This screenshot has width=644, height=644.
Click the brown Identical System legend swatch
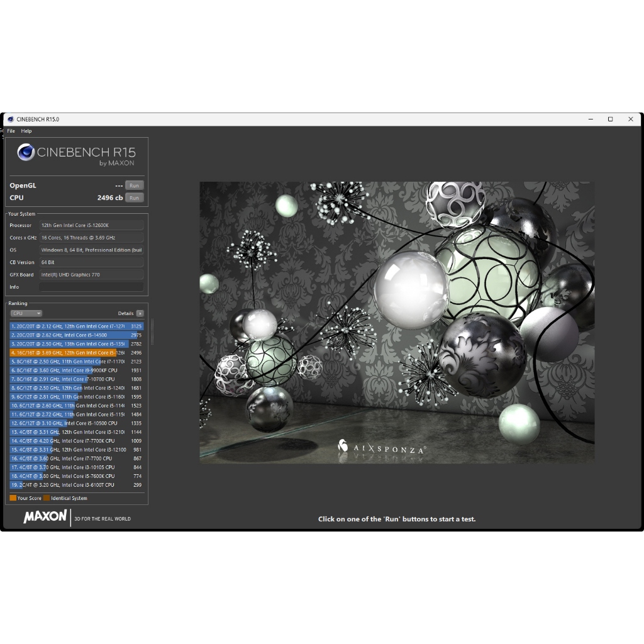coord(47,498)
